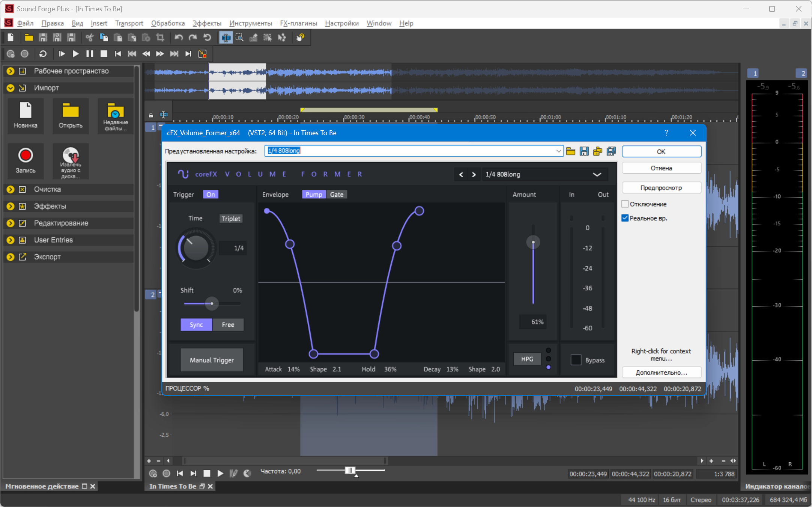Click the Новинка new-file icon in Импорт
Screen dimensions: 812x507
pyautogui.click(x=26, y=116)
